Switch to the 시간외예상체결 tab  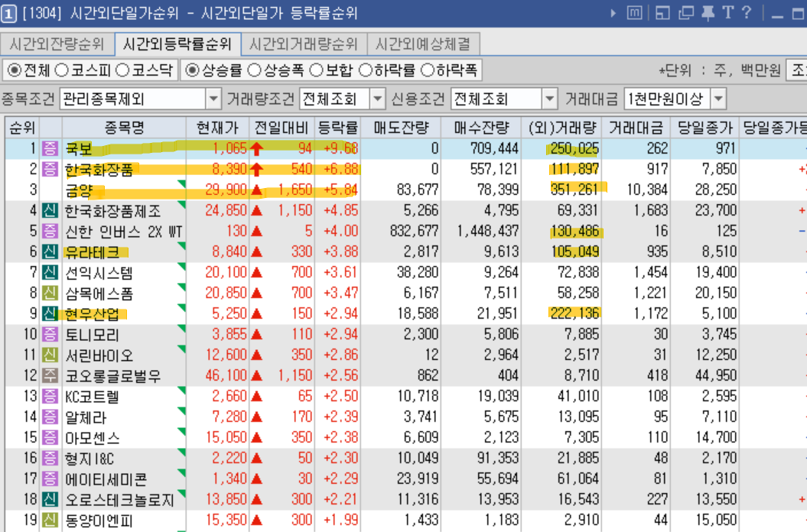click(x=423, y=44)
